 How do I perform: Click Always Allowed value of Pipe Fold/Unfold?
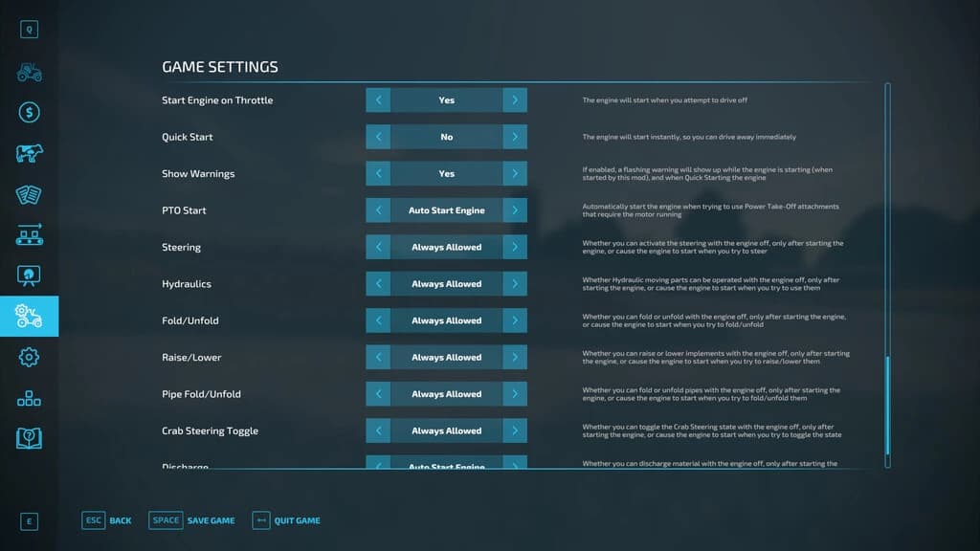(446, 394)
